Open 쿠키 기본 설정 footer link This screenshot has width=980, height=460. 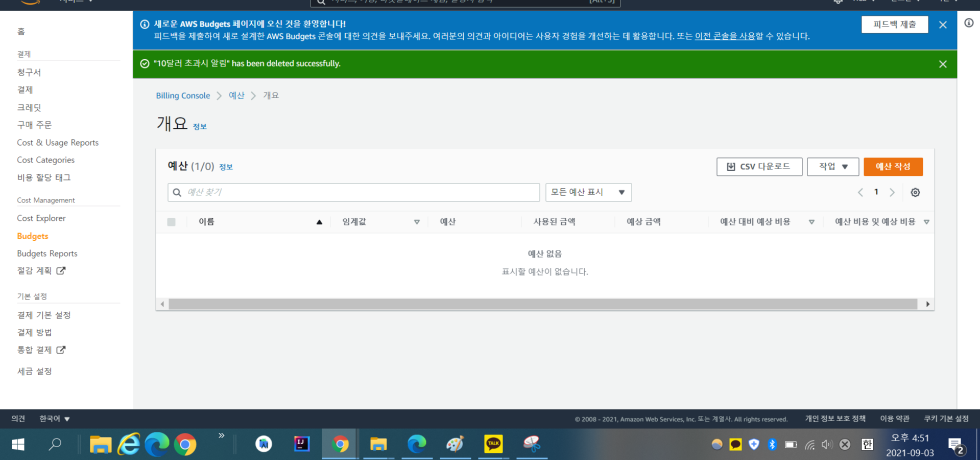[x=946, y=419]
